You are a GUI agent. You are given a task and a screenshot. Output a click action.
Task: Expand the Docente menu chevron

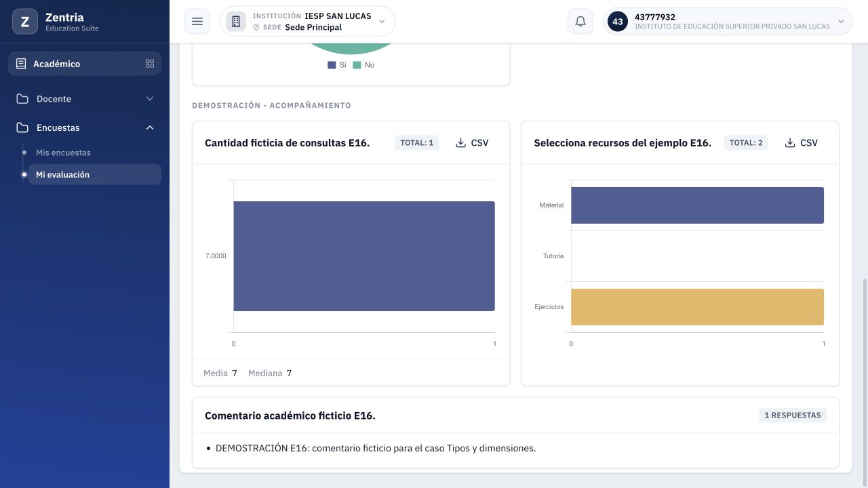pyautogui.click(x=150, y=99)
